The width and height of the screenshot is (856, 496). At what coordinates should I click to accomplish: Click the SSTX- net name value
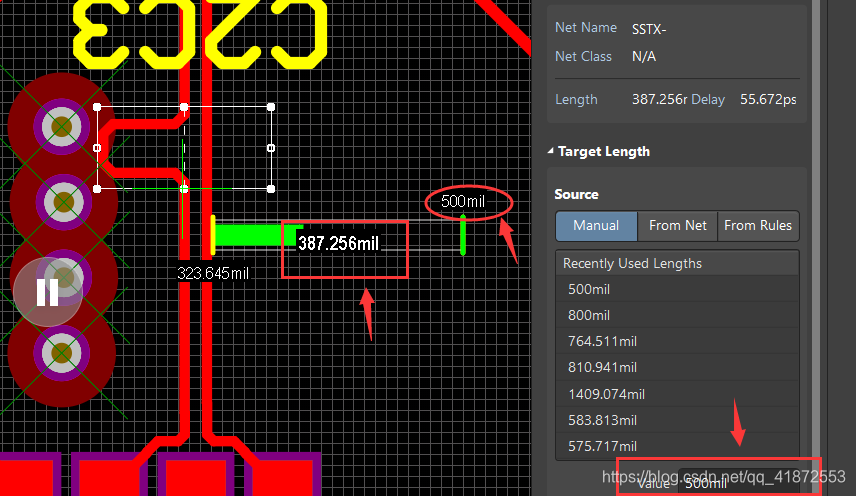pyautogui.click(x=649, y=29)
